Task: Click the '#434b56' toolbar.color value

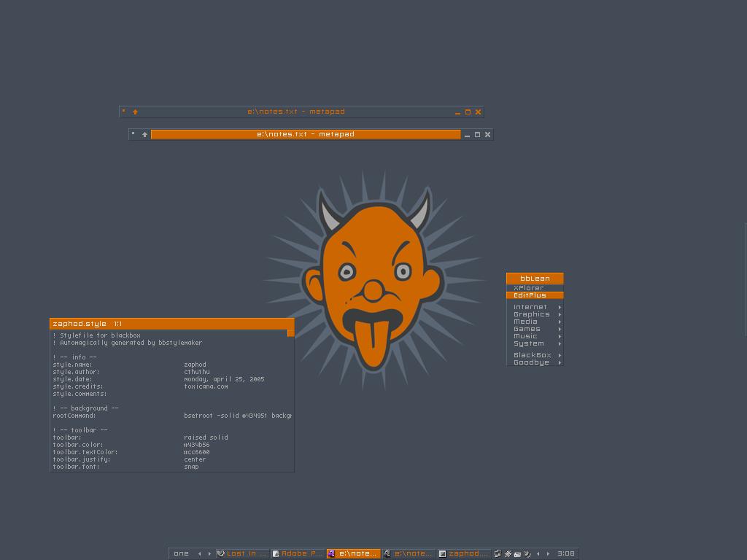Action: point(197,445)
